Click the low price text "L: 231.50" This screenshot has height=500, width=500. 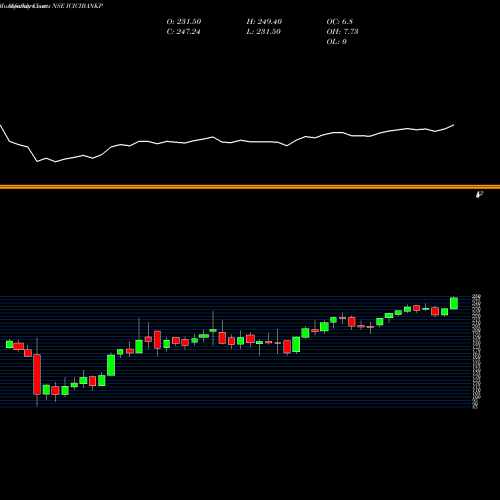click(x=263, y=32)
